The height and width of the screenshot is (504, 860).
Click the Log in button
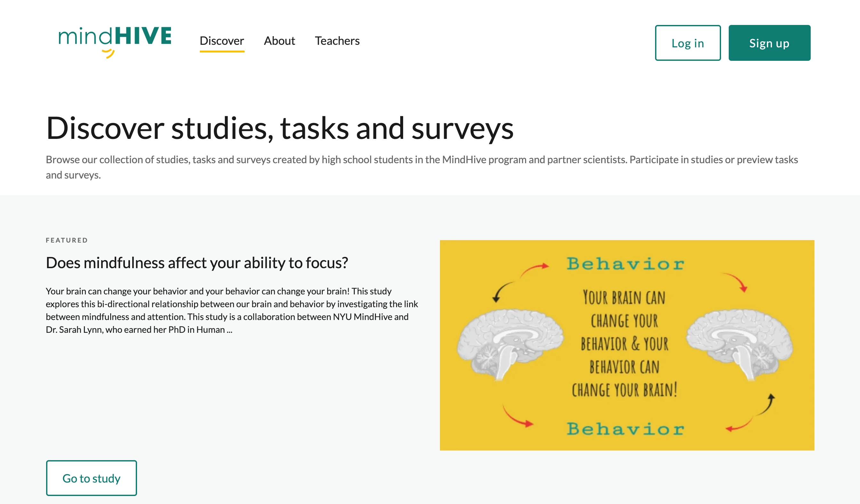(688, 43)
